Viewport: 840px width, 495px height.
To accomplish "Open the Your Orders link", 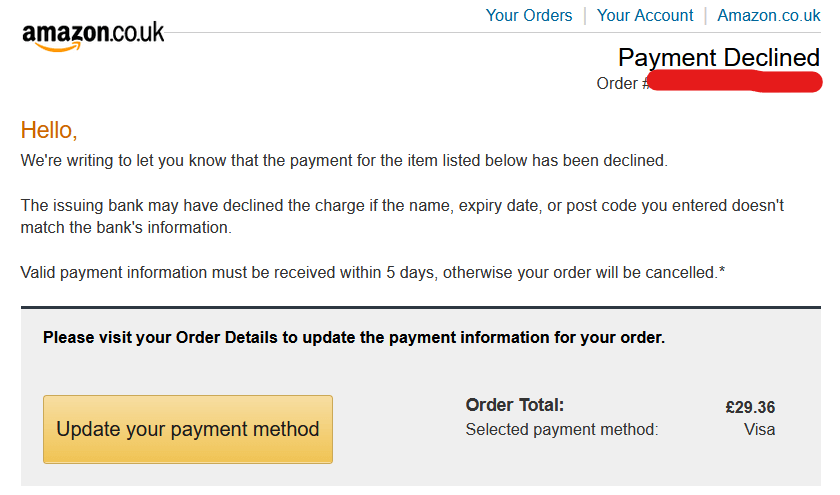I will click(529, 15).
